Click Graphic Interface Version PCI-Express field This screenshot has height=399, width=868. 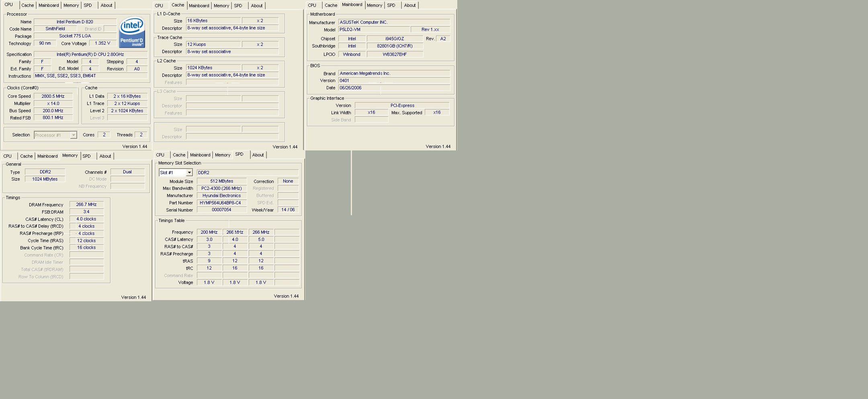[402, 106]
